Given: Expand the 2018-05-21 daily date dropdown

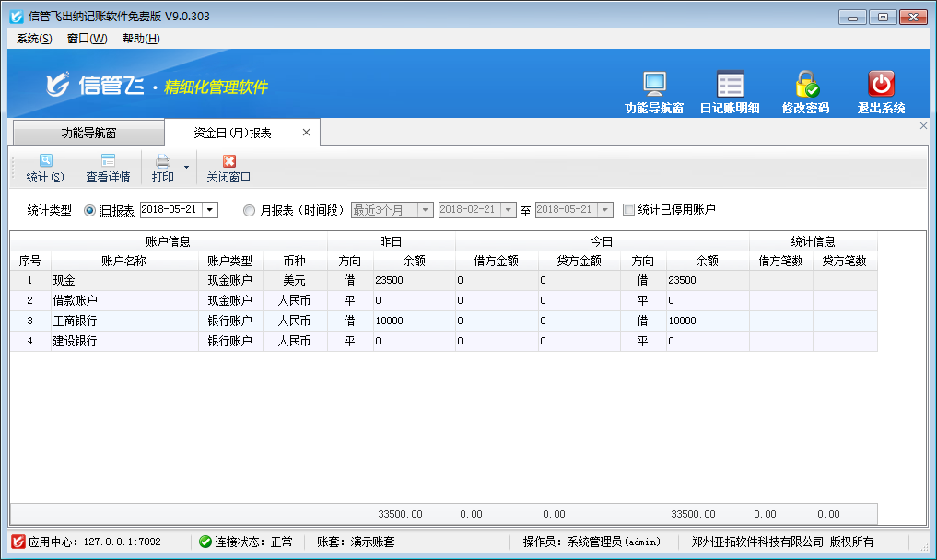Looking at the screenshot, I should pyautogui.click(x=210, y=210).
